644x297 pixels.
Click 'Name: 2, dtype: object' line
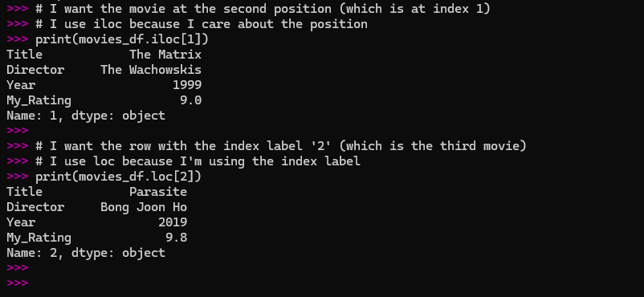click(86, 253)
